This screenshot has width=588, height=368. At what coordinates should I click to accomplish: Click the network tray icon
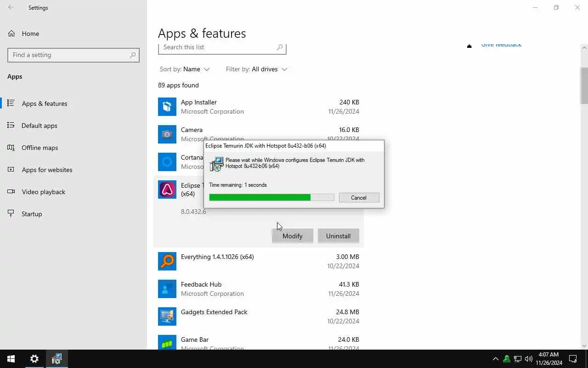click(517, 359)
